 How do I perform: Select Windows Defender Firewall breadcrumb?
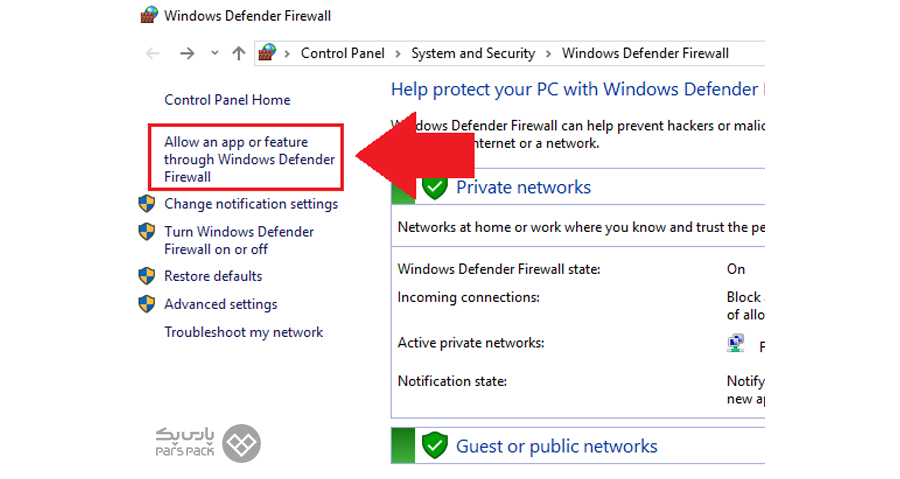pos(645,53)
